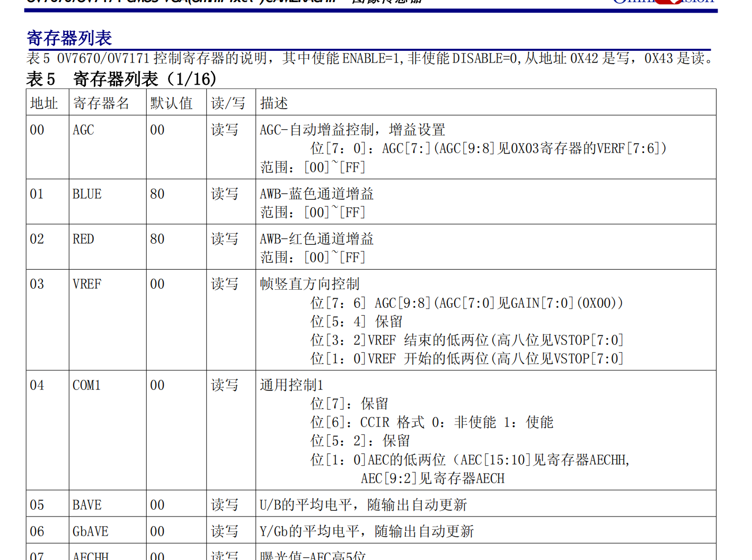Click address cell 02
Image resolution: width=752 pixels, height=560 pixels.
click(x=37, y=239)
